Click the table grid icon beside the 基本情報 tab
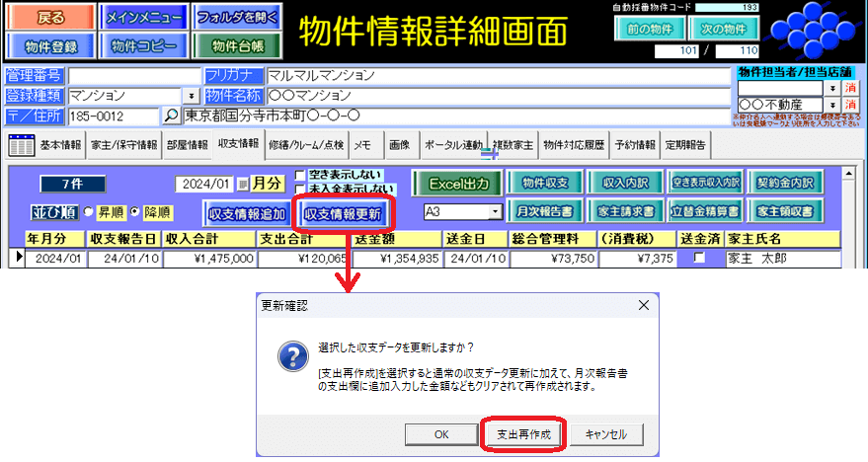This screenshot has height=462, width=868. coord(21,145)
